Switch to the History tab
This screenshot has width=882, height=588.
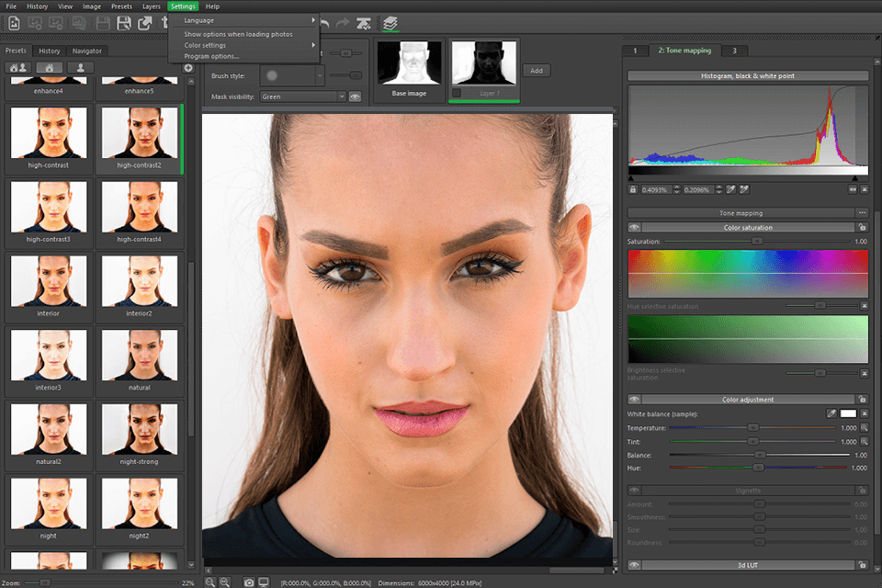(51, 51)
